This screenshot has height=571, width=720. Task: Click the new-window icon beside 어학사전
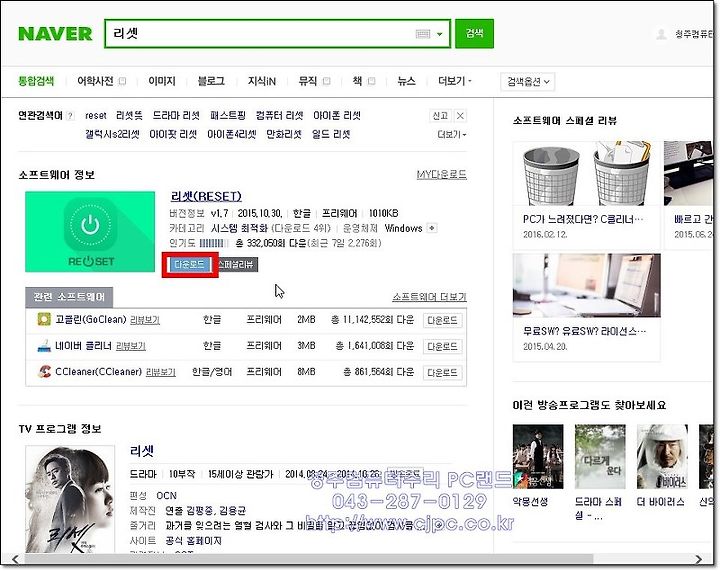coord(122,81)
